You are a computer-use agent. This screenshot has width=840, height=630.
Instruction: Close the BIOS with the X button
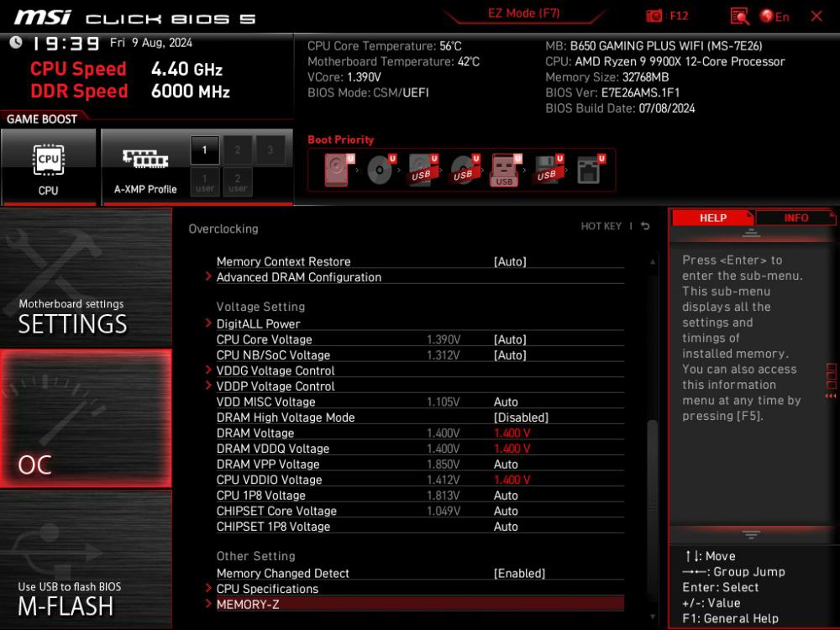click(816, 16)
